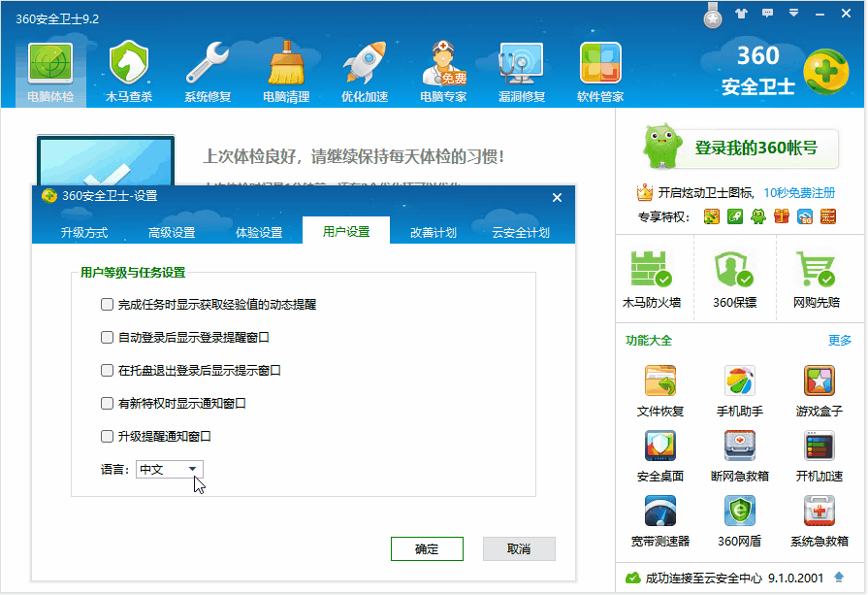Screen dimensions: 868x595
Task: Enable 升级提醒通知窗口 checkbox
Action: (107, 436)
